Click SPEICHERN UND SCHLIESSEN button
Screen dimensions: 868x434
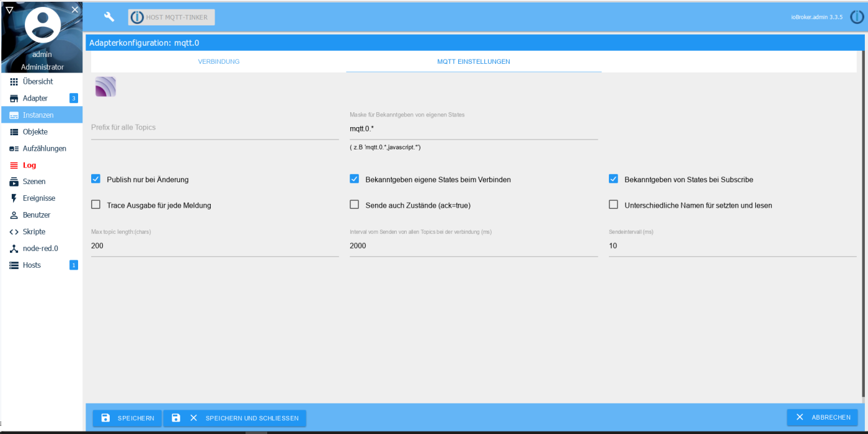tap(235, 418)
